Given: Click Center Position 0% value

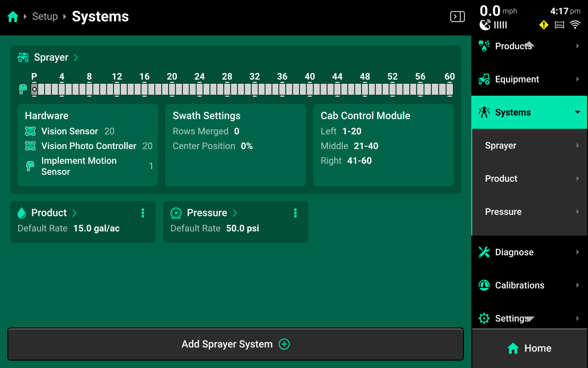Looking at the screenshot, I should [x=247, y=146].
